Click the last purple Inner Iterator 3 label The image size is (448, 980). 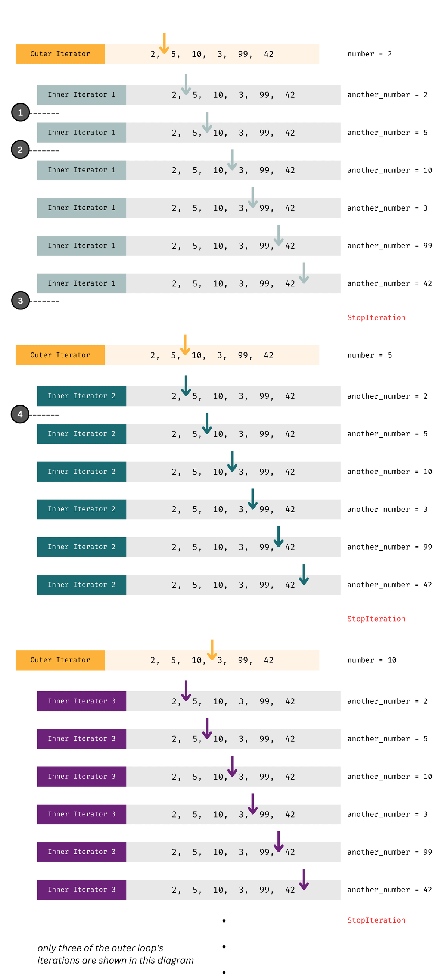pyautogui.click(x=81, y=889)
